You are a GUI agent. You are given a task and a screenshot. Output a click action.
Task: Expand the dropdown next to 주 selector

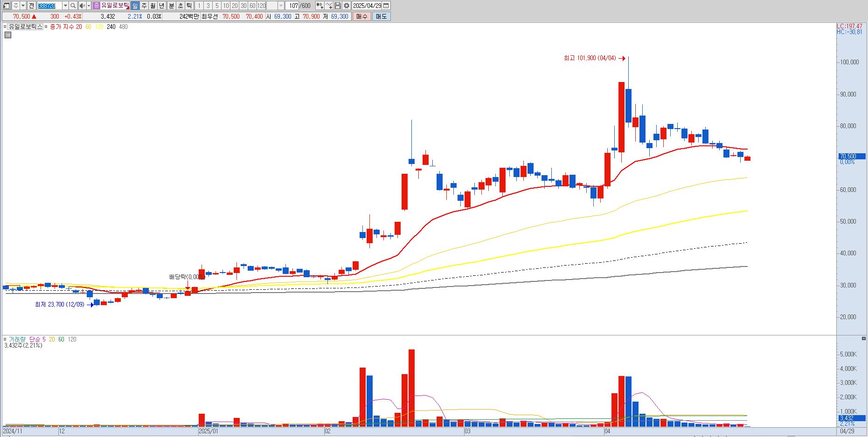pos(23,6)
